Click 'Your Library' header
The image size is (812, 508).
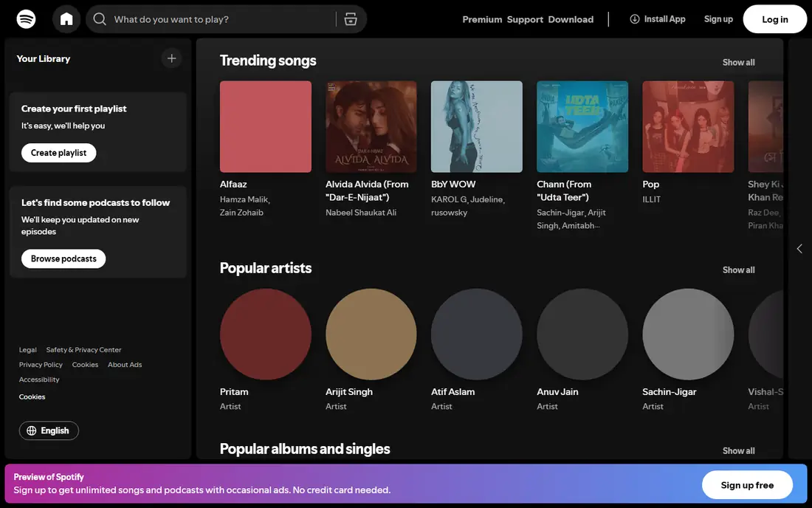coord(44,58)
